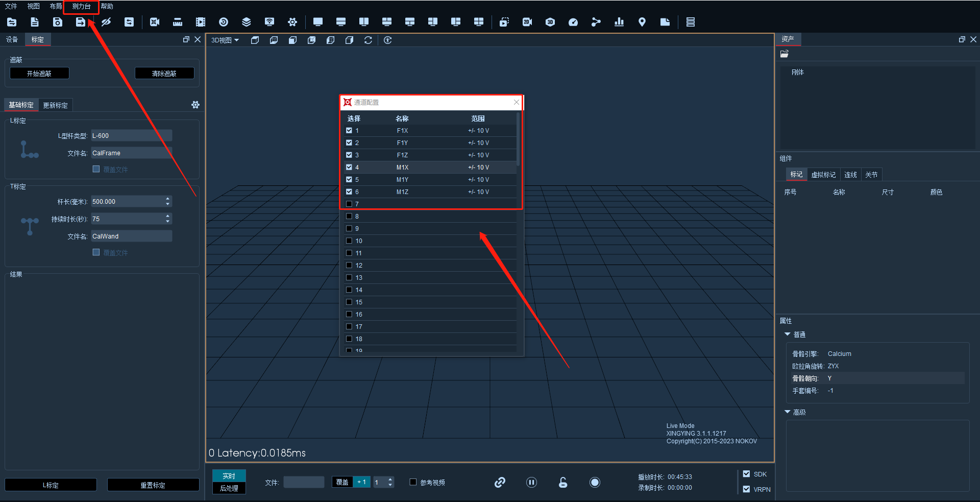
Task: Click the record button in bottom bar
Action: [x=595, y=482]
